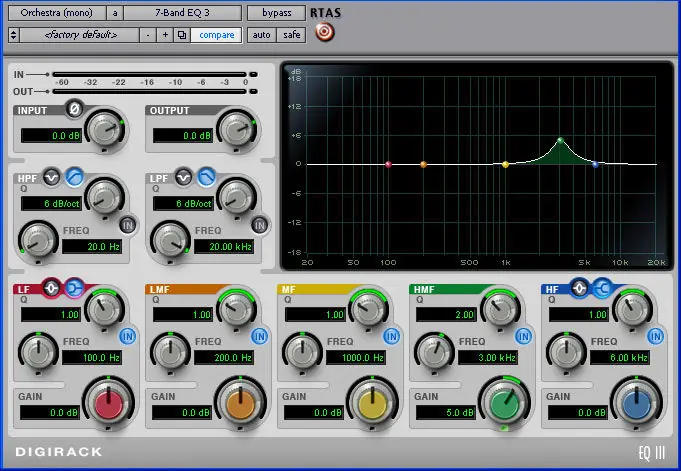Viewport: 681px width, 471px height.
Task: Toggle LMF band IN button
Action: (260, 336)
